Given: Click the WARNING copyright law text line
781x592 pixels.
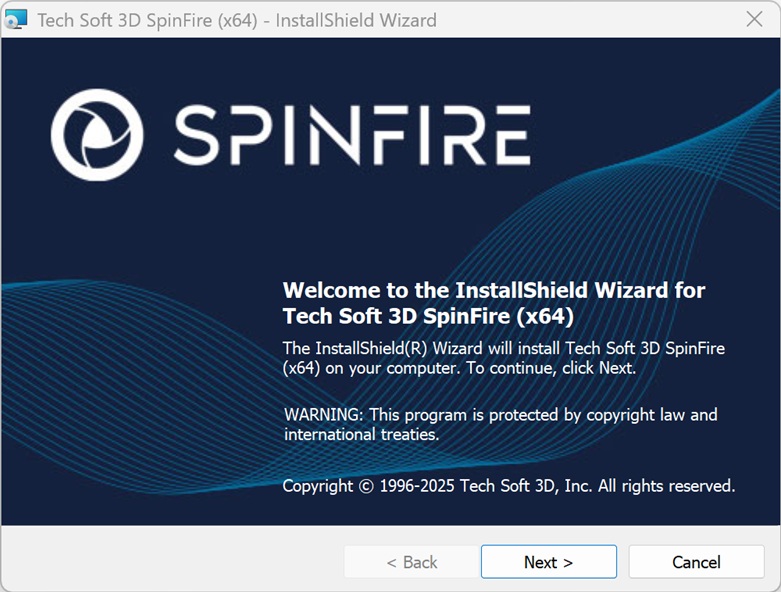Looking at the screenshot, I should 500,414.
